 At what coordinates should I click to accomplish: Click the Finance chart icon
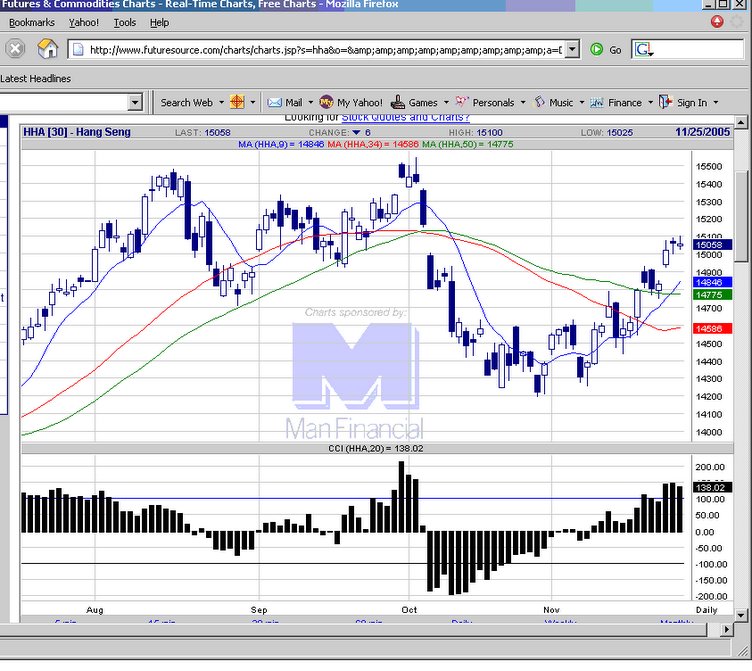[597, 103]
